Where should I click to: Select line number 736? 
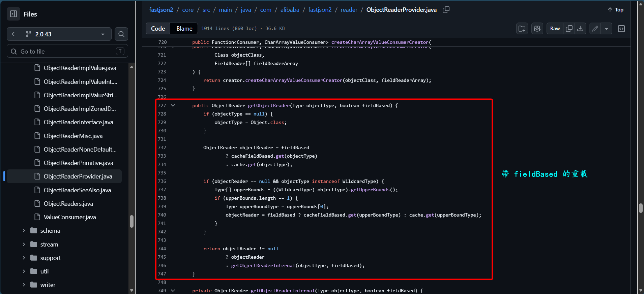coord(162,181)
